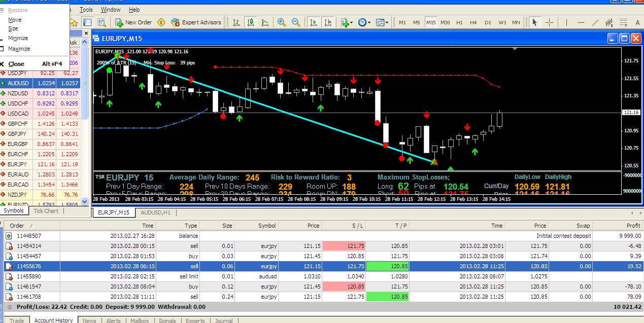
Task: Select the Vertical Line drawing tool
Action: (567, 22)
